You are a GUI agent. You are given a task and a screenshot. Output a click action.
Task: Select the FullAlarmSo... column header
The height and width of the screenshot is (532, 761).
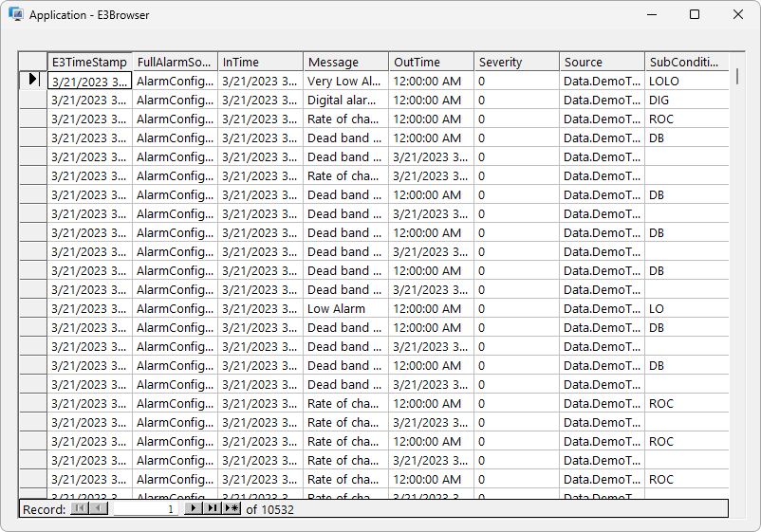175,62
